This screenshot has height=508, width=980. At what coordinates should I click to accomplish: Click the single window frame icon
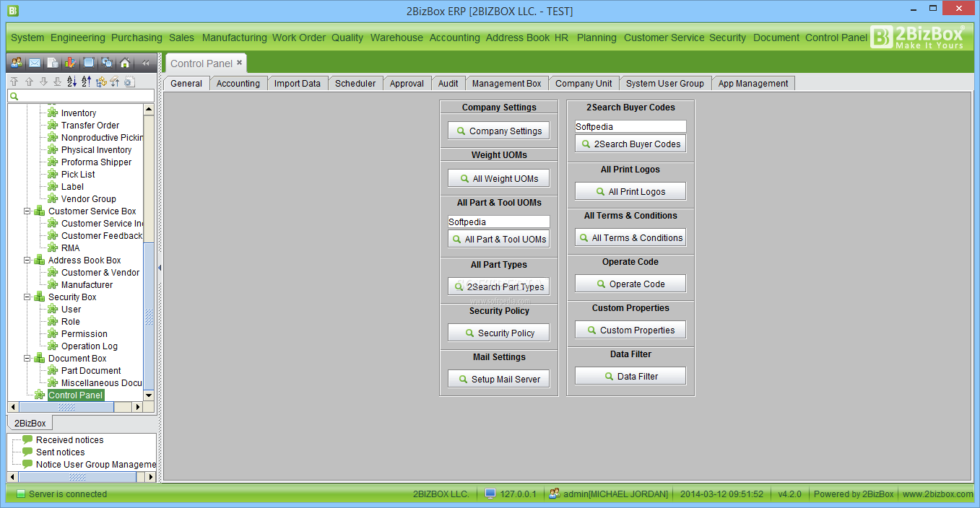(x=89, y=63)
